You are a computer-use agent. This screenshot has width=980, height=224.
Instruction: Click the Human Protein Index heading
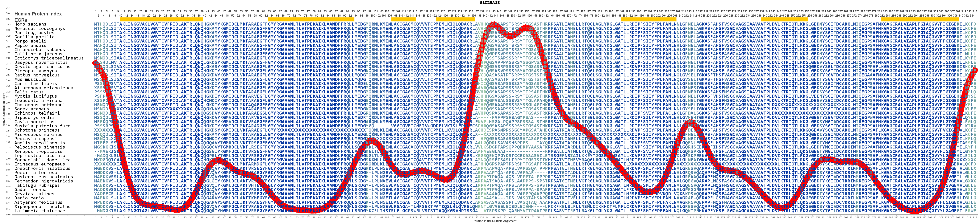point(38,14)
